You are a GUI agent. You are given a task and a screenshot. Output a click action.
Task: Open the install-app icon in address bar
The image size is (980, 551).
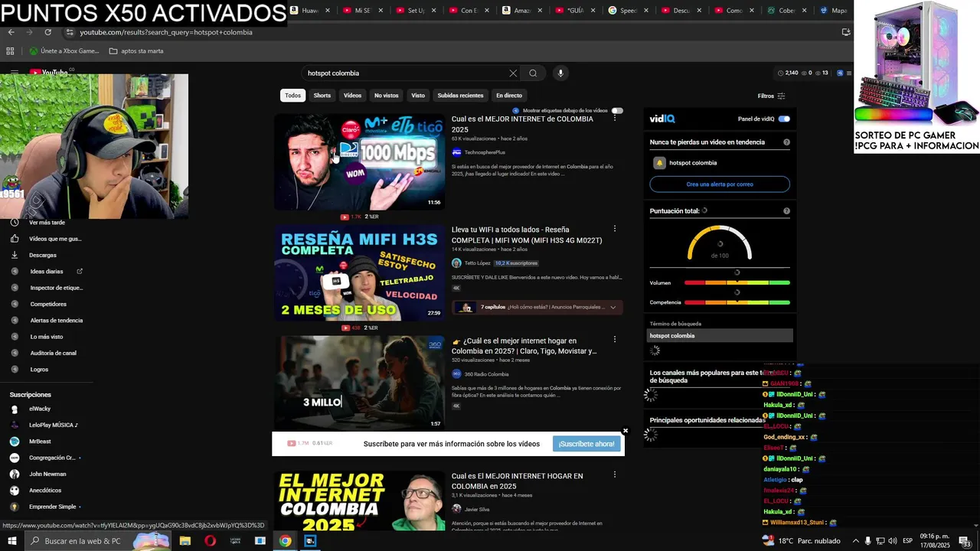click(846, 32)
